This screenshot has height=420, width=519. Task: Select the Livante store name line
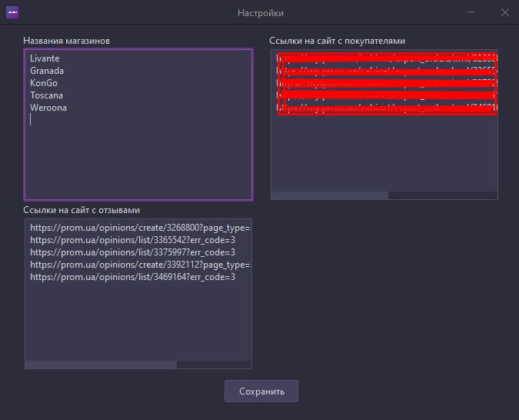click(45, 58)
